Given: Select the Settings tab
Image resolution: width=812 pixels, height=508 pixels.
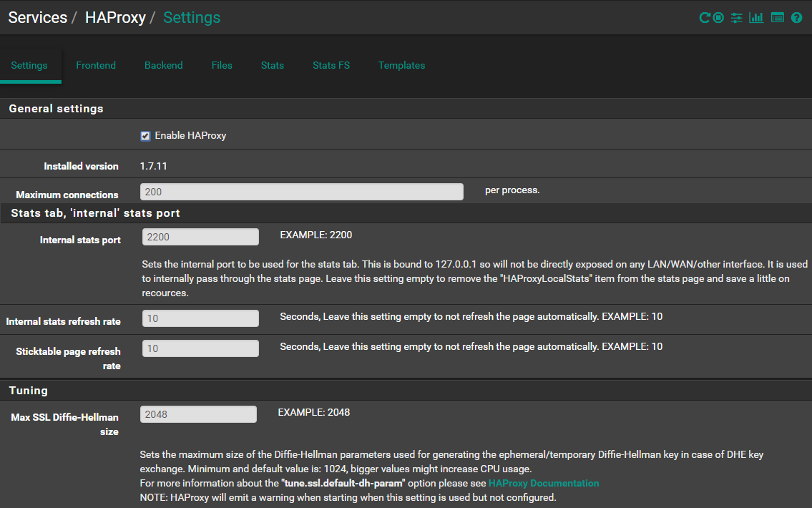Looking at the screenshot, I should pos(29,65).
